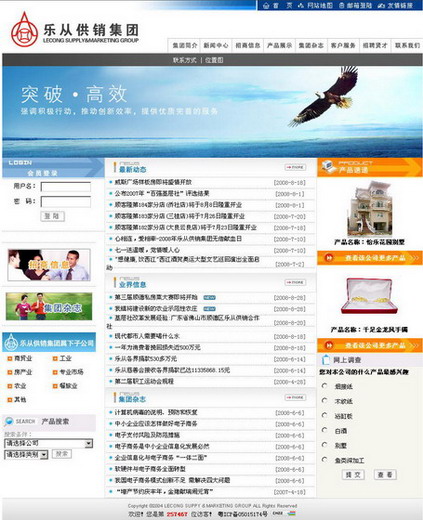This screenshot has width=423, height=520.
Task: Open 招商信息 navigation tab
Action: point(248,45)
